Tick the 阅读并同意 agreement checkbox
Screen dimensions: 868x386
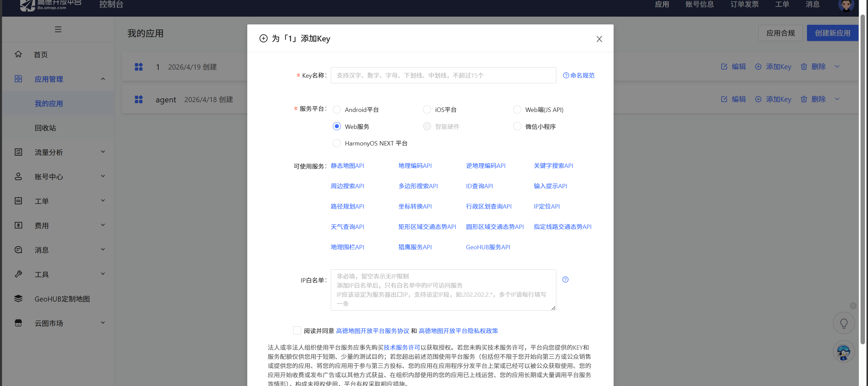[297, 330]
